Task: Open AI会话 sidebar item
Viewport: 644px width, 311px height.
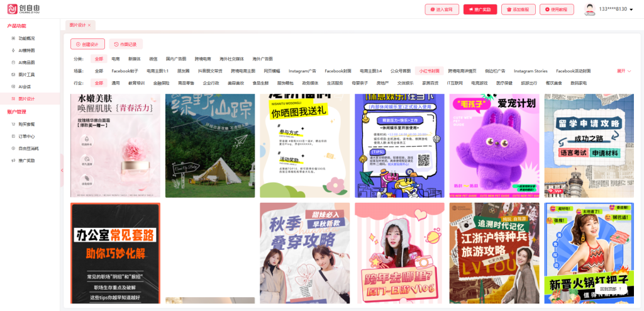Action: pos(25,86)
